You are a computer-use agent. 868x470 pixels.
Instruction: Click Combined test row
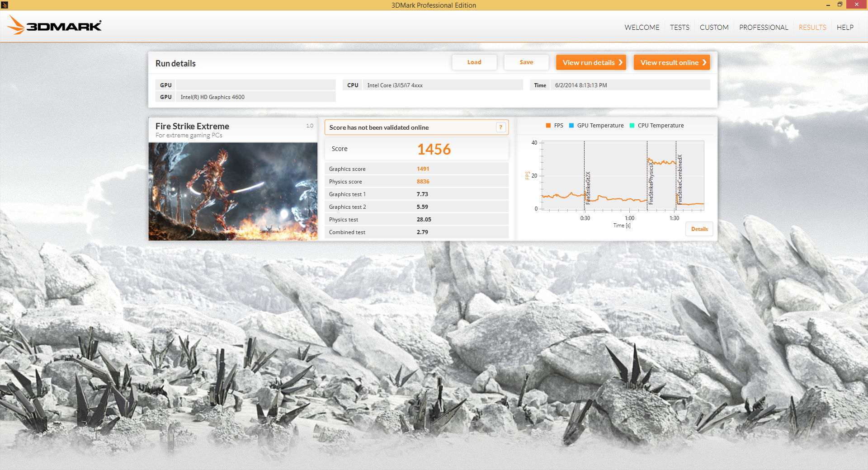[x=416, y=232]
